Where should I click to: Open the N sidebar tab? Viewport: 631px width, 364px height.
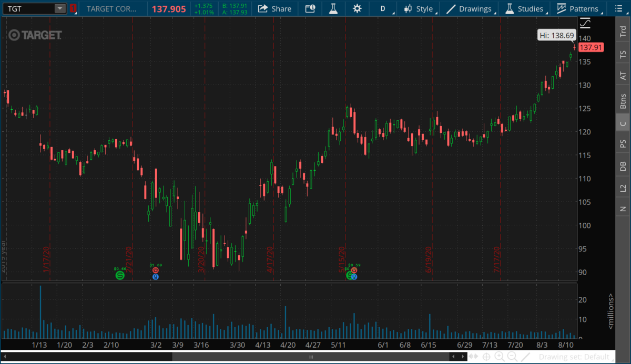point(623,208)
